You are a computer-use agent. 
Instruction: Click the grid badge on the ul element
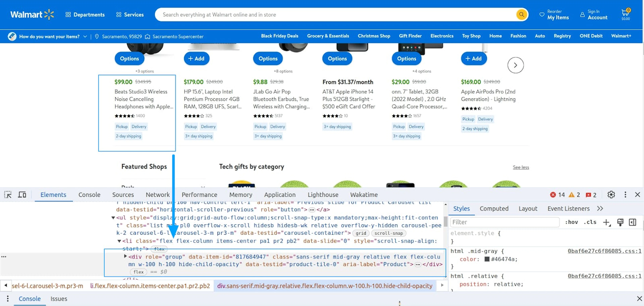(x=361, y=233)
